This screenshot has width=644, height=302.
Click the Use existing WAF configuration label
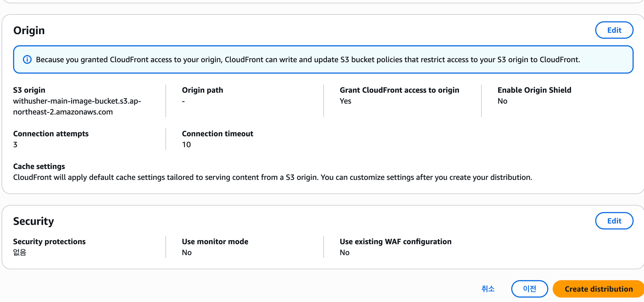[x=396, y=242]
